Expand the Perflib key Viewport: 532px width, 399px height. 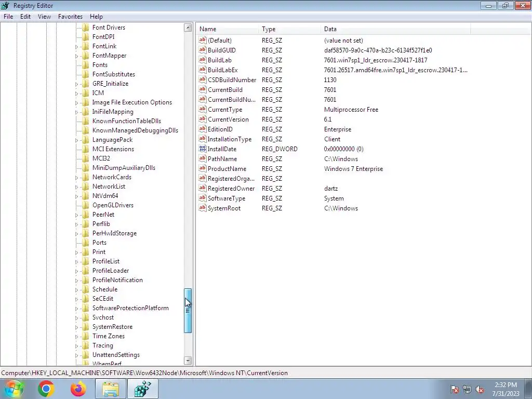click(x=76, y=224)
